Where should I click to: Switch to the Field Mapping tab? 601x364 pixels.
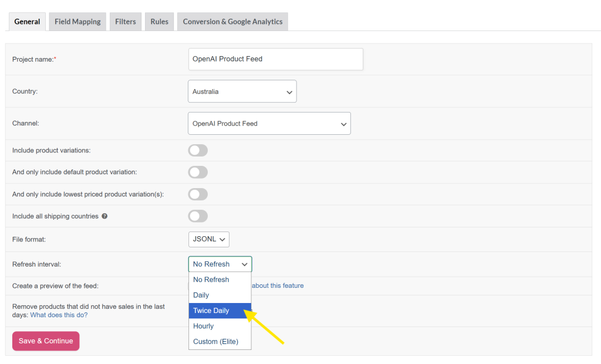pyautogui.click(x=77, y=21)
